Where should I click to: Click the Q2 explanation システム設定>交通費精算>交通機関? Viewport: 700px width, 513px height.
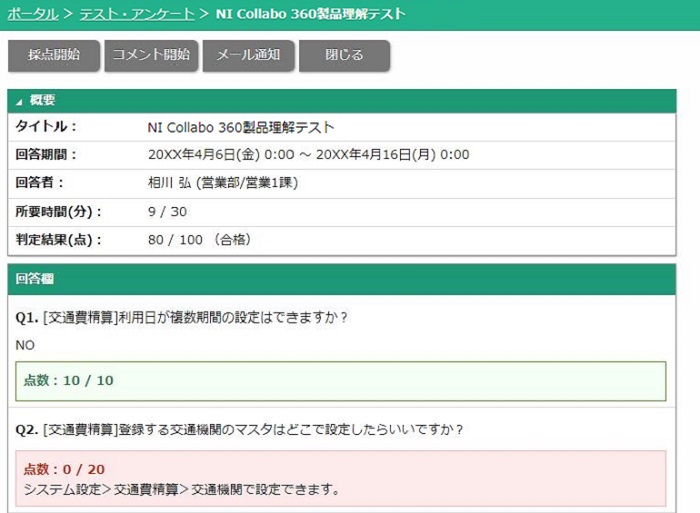182,489
